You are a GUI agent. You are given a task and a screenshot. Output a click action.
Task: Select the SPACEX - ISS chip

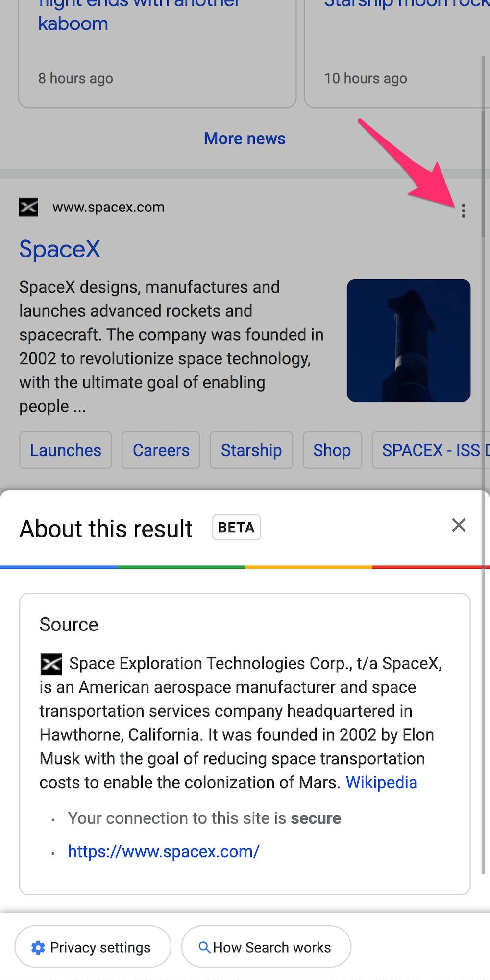(x=431, y=450)
